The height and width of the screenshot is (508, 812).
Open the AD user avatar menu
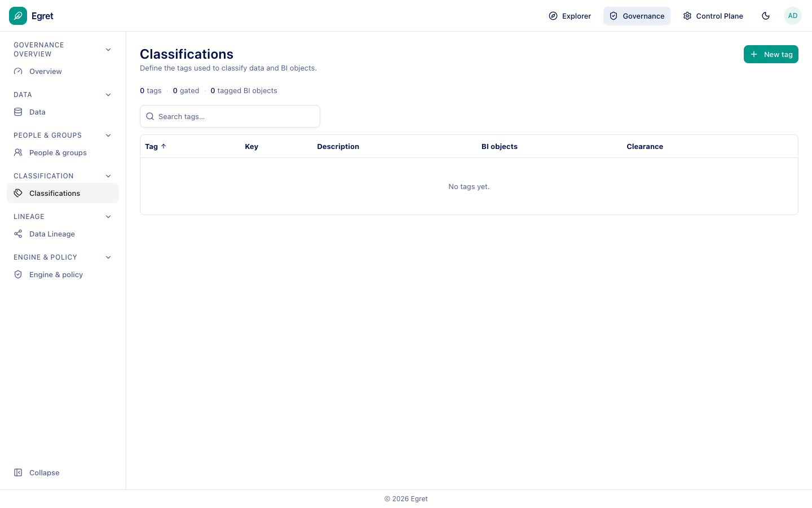[793, 16]
